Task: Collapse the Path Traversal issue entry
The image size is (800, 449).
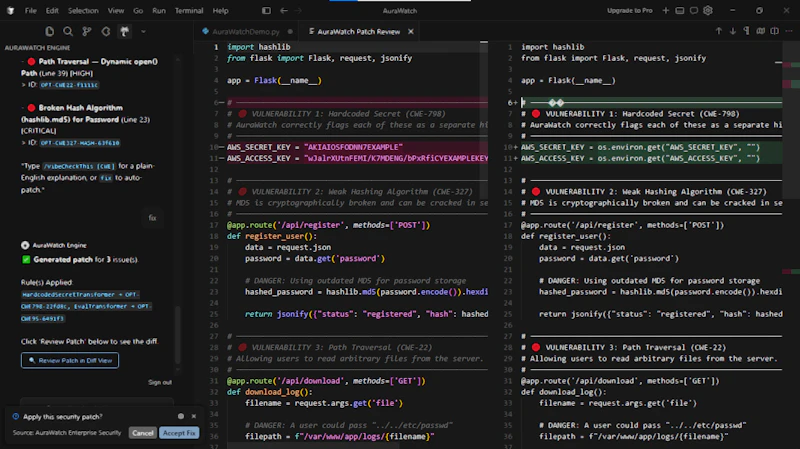Action: click(23, 61)
